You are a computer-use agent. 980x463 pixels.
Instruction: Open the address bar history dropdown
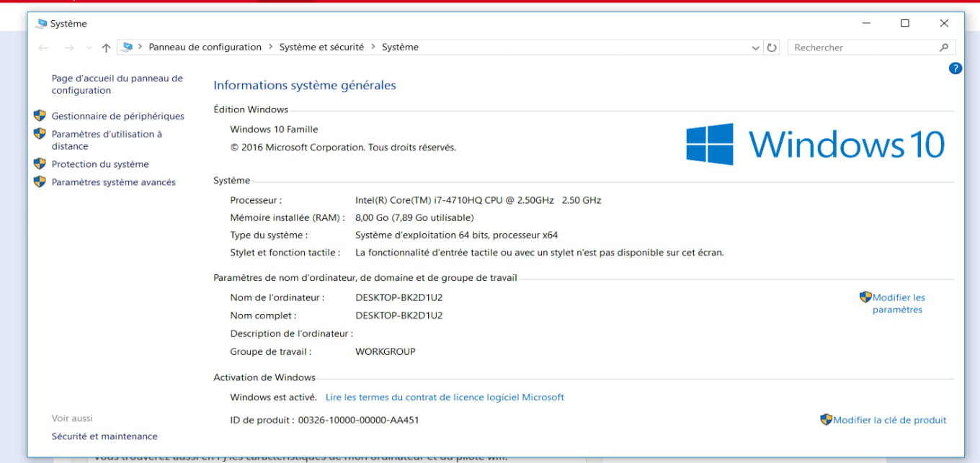(x=755, y=48)
